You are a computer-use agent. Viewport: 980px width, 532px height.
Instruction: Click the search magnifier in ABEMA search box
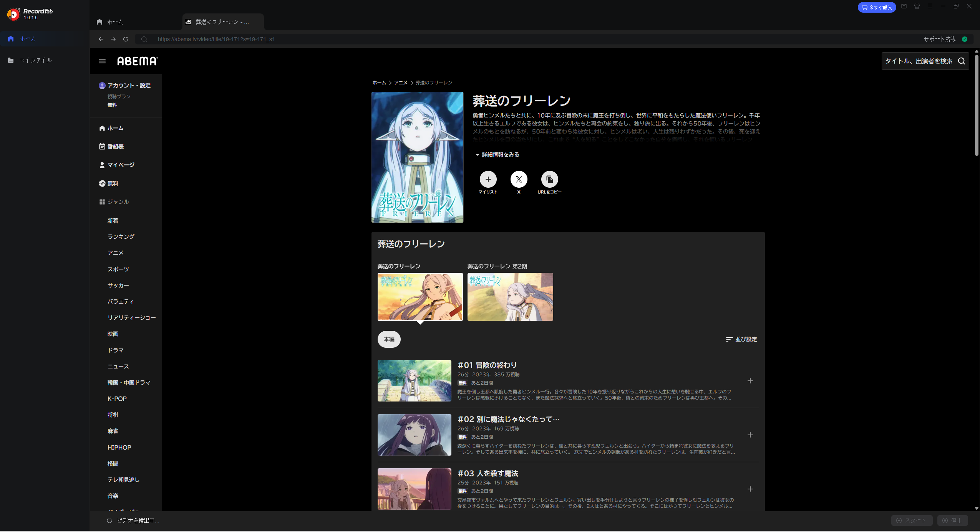coord(962,61)
